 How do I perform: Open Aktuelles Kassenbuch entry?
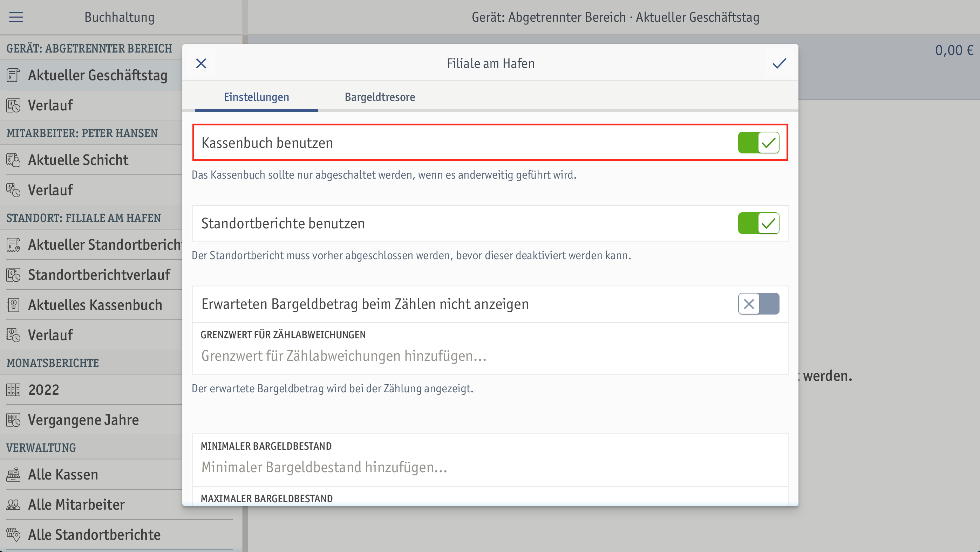click(95, 305)
